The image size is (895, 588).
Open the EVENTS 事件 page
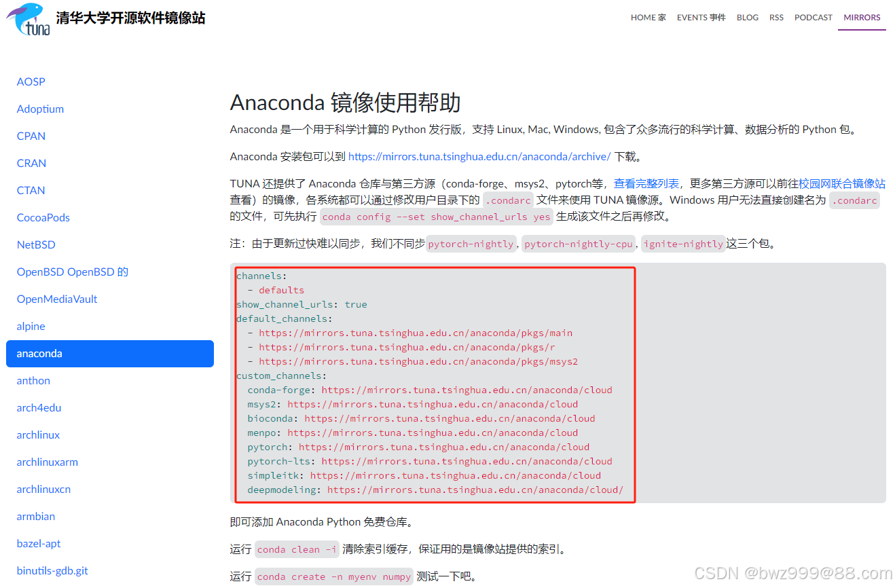click(701, 17)
